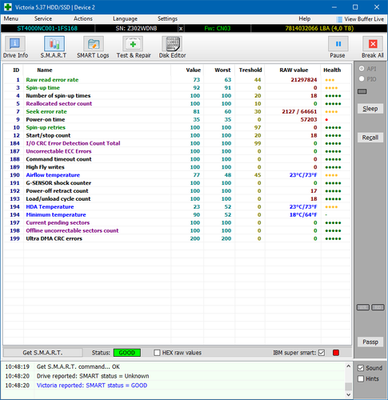Click the green GOOD status indicator

(127, 353)
